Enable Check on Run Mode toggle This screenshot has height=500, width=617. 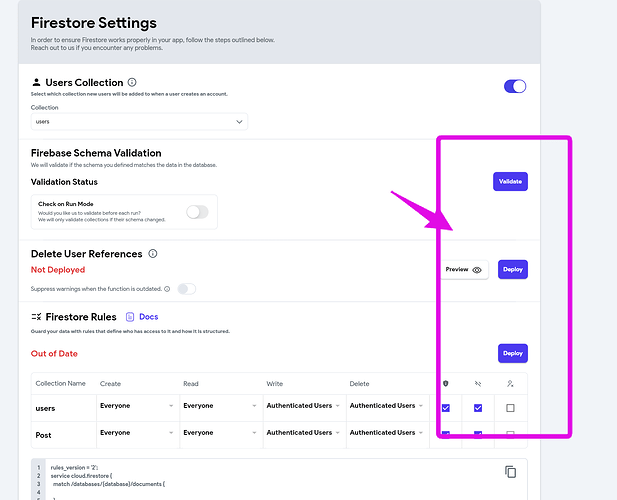click(x=197, y=211)
